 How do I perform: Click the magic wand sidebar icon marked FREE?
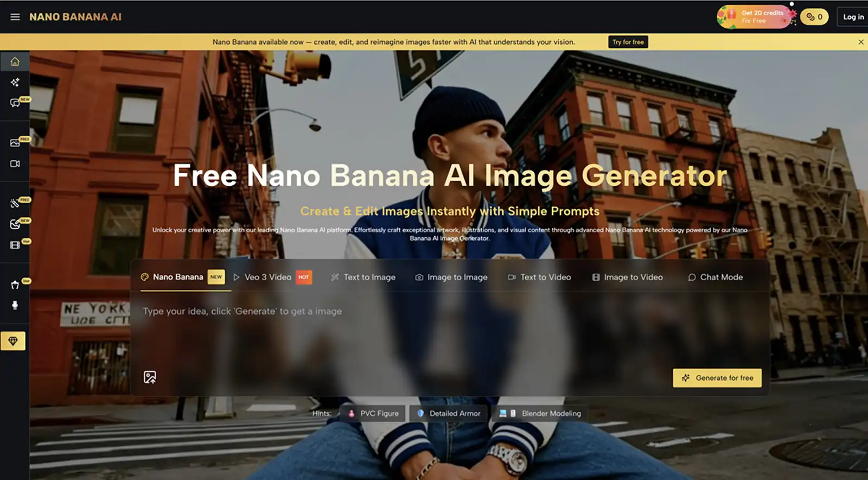click(15, 203)
